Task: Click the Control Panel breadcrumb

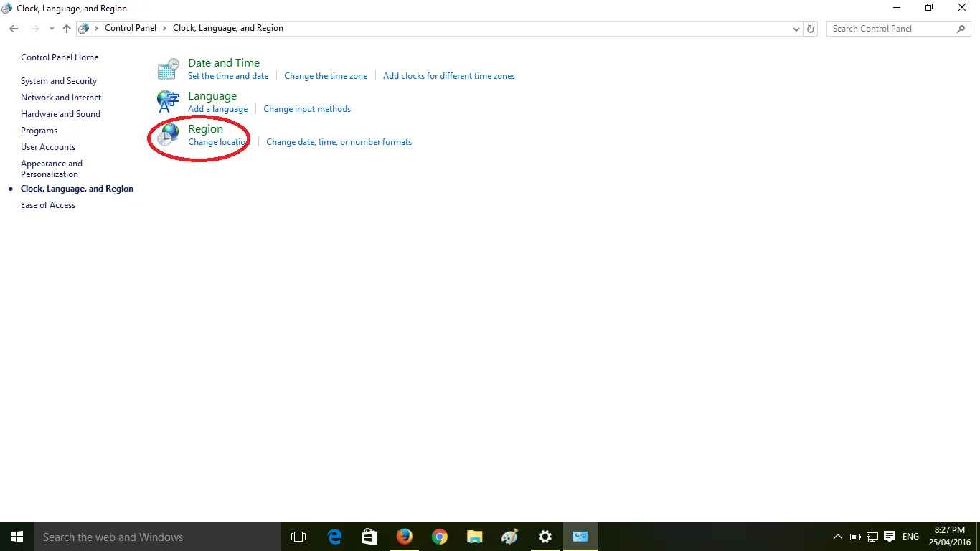Action: tap(131, 29)
